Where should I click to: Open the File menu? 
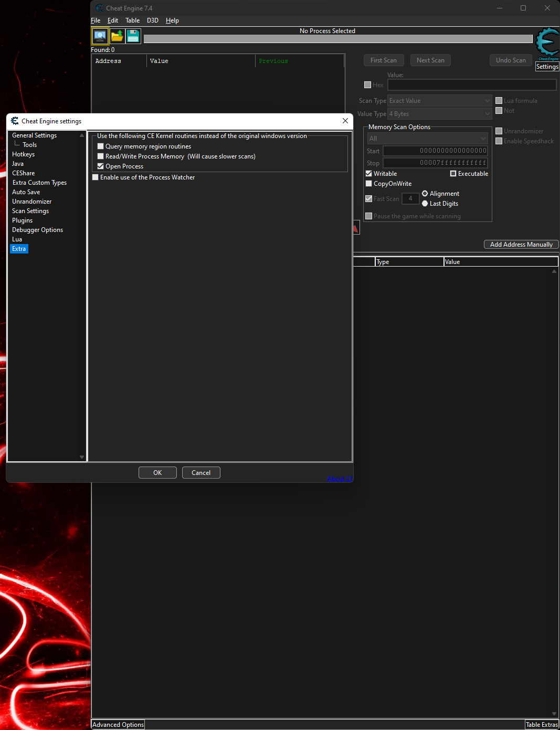coord(96,20)
